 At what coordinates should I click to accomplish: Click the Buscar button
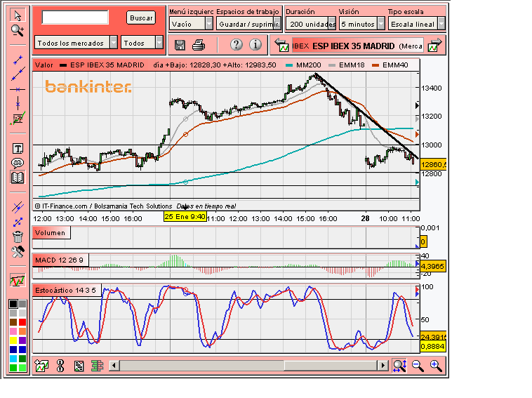click(x=141, y=18)
